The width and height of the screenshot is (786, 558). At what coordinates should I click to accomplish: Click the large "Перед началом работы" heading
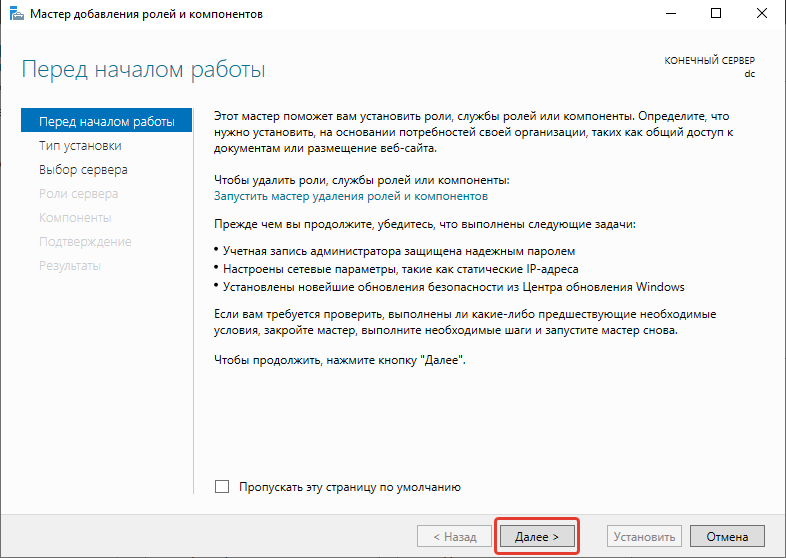coord(143,69)
